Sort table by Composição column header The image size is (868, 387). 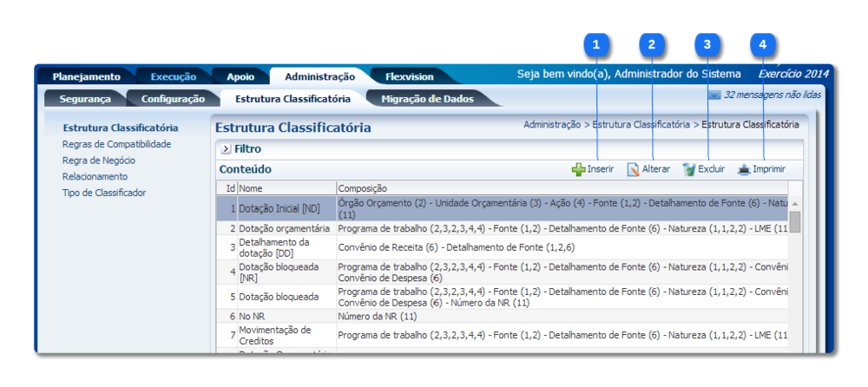point(362,187)
